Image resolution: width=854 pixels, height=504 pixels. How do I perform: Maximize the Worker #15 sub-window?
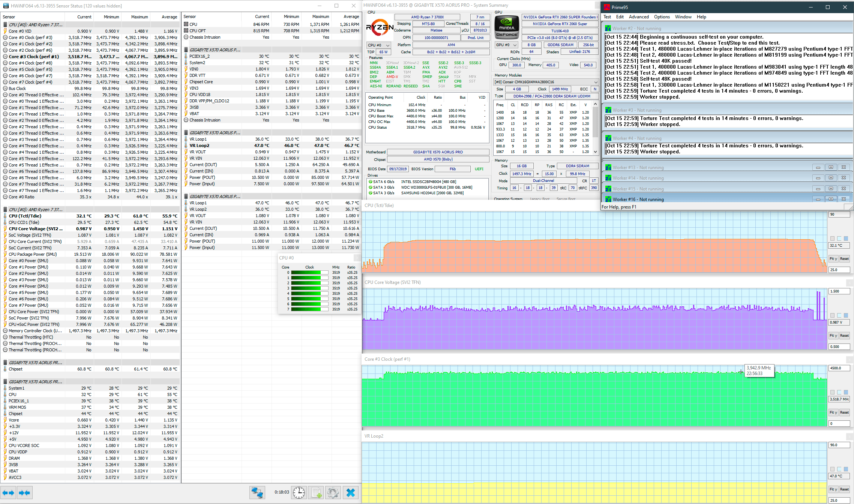pyautogui.click(x=831, y=189)
